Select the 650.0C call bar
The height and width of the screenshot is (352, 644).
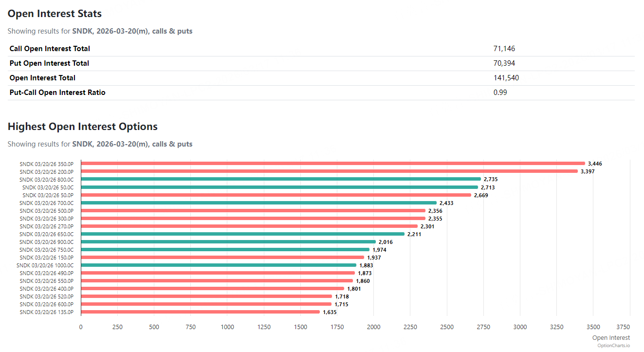(242, 234)
